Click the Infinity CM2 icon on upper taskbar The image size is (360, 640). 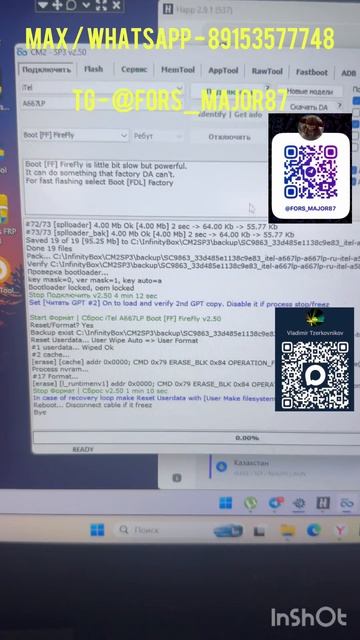(347, 503)
